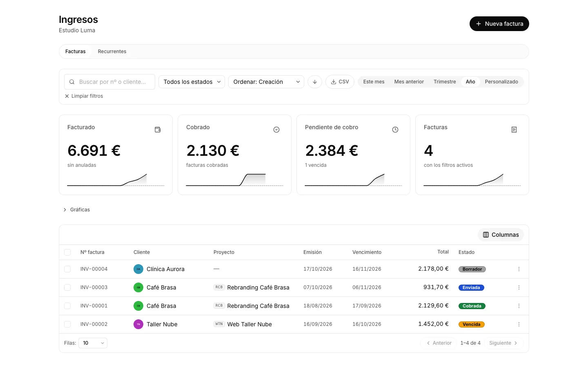Open row actions menu for INV-00002
Image resolution: width=588 pixels, height=368 pixels.
pyautogui.click(x=519, y=324)
